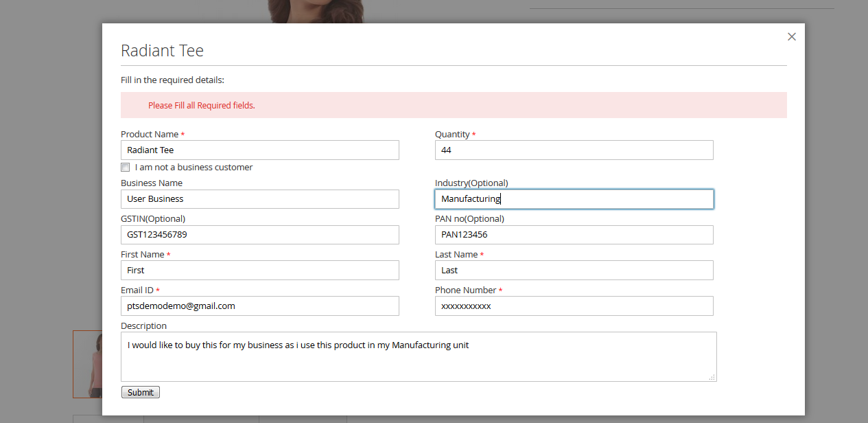Viewport: 868px width, 423px height.
Task: Click the "Product Name" label
Action: [x=150, y=134]
